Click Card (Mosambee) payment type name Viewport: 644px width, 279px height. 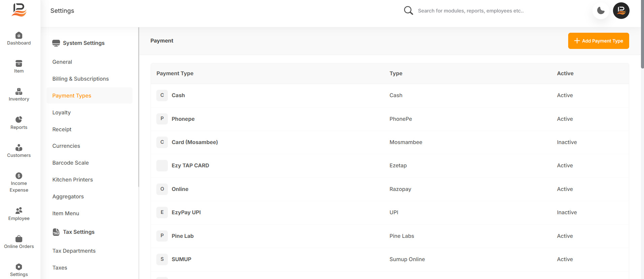pos(195,142)
